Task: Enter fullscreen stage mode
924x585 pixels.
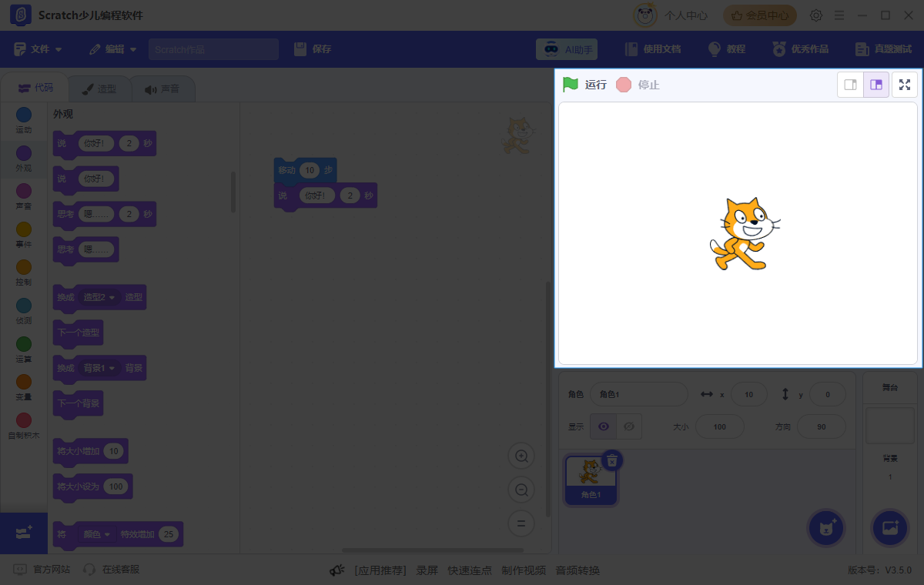Action: (x=905, y=85)
